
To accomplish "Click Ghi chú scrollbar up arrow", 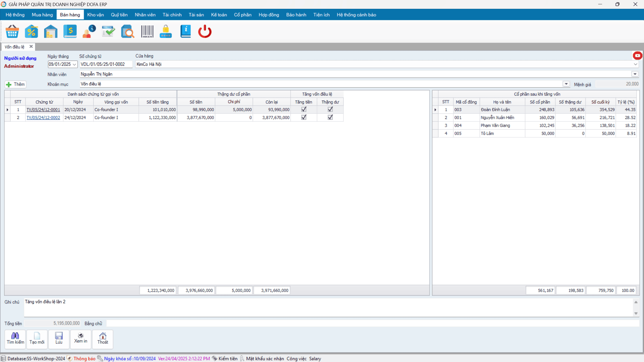I will pos(636,302).
